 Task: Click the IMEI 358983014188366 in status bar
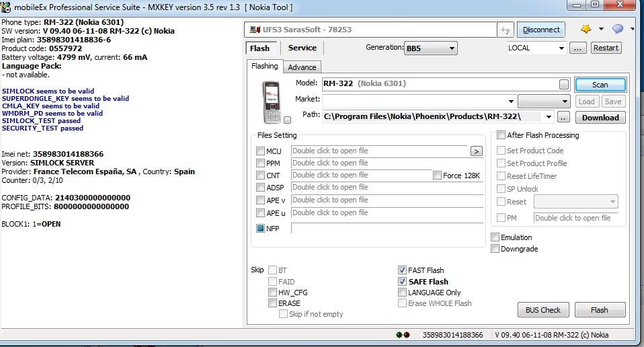click(x=452, y=335)
